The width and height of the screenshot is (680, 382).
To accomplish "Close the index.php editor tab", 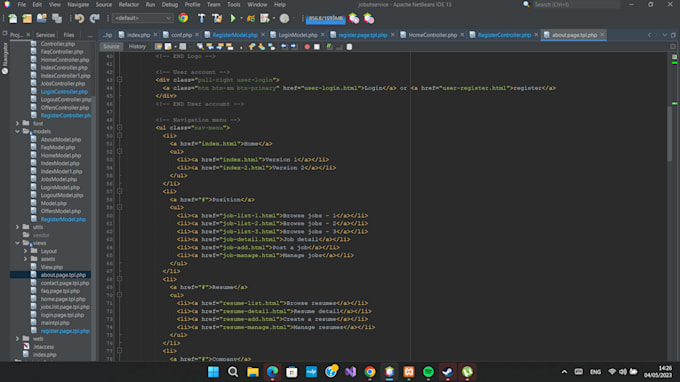I will pos(155,35).
